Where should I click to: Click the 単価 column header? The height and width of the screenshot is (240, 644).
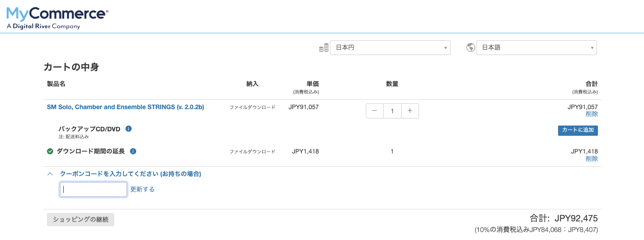click(x=312, y=83)
